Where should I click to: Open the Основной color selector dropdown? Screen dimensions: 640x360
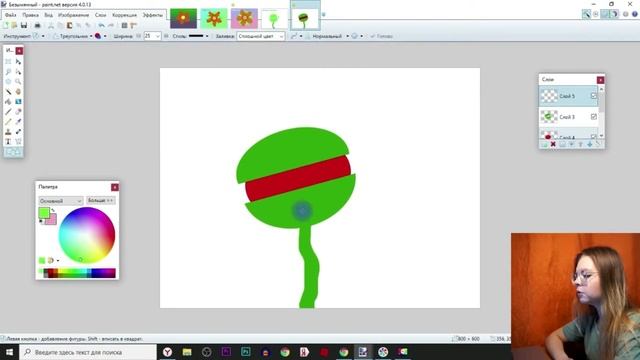pyautogui.click(x=61, y=201)
